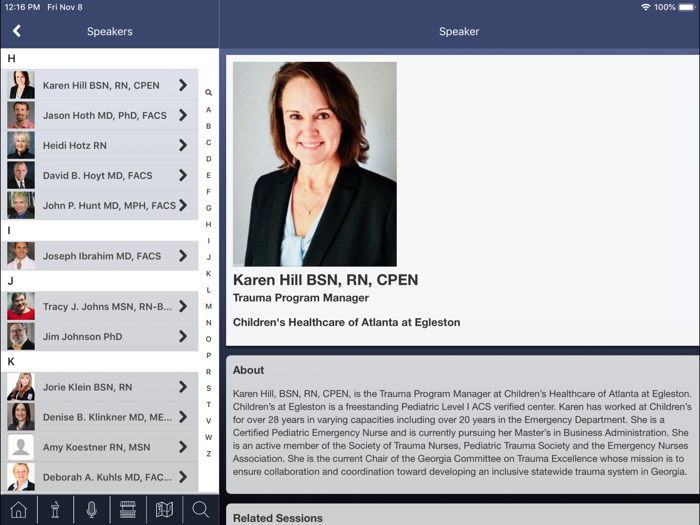Select David B. Hoyt MD, FACS

pos(98,175)
